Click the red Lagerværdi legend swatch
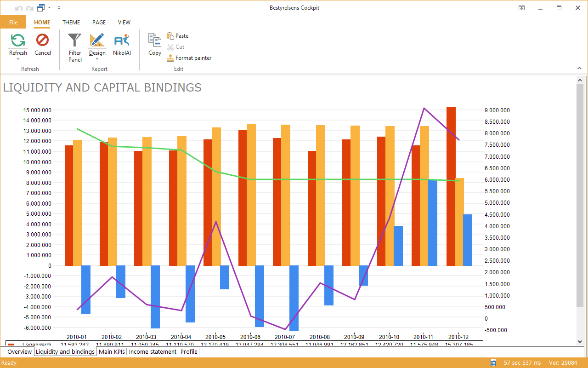Screen dimensions: 588x368 (x=11, y=345)
